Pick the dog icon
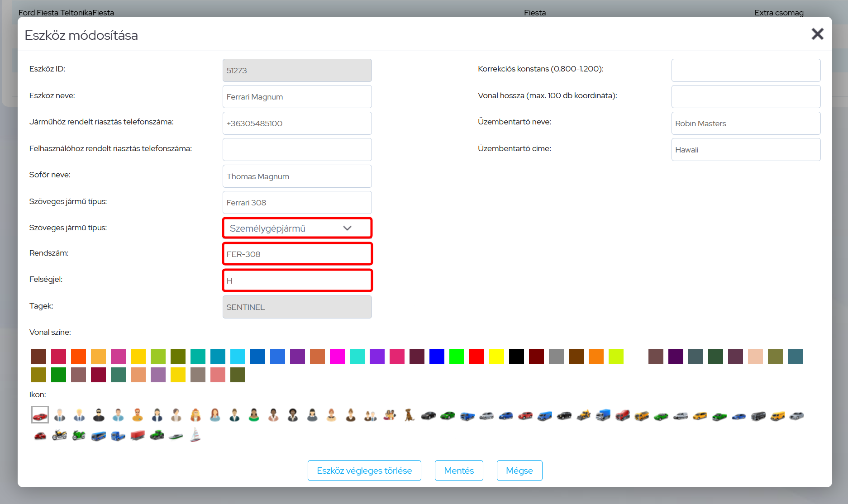 tap(410, 415)
